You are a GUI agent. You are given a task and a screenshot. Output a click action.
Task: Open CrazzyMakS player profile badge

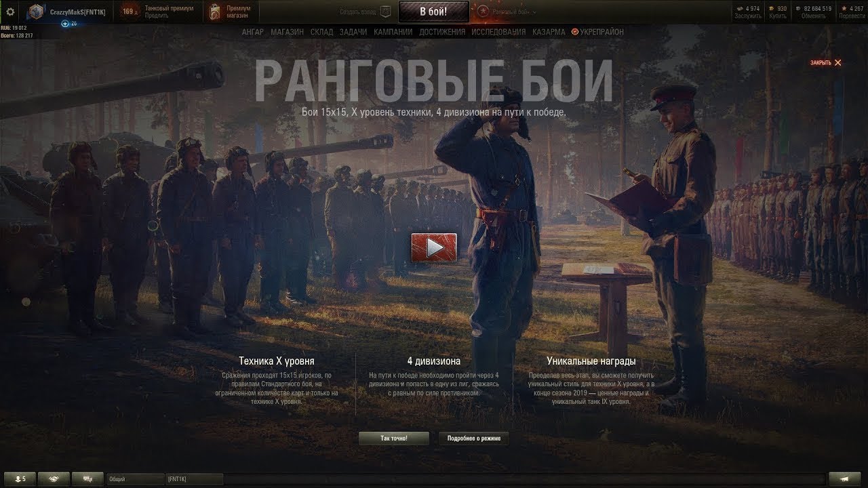[68, 12]
